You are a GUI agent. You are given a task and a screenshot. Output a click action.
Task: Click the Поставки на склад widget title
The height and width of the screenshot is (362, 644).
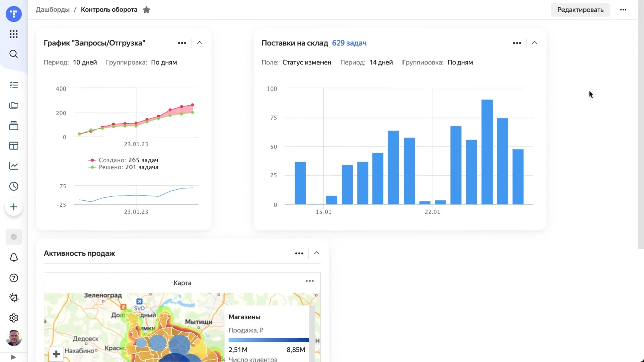point(294,43)
